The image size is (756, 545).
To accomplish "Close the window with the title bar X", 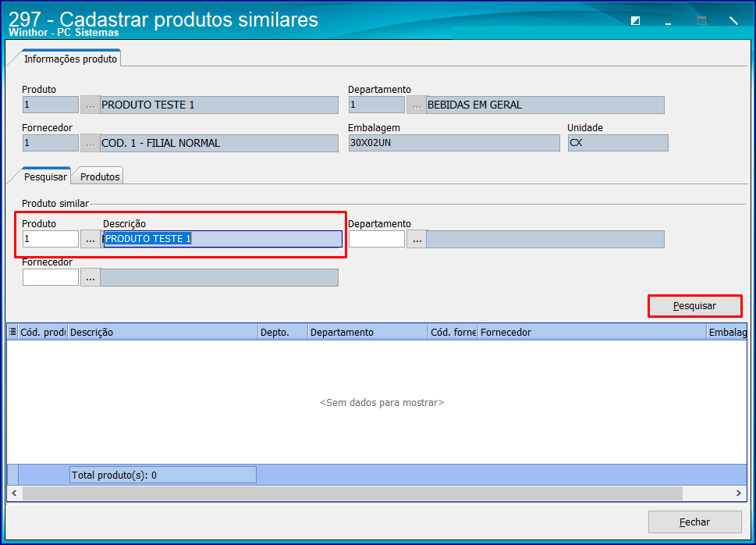I will click(733, 21).
